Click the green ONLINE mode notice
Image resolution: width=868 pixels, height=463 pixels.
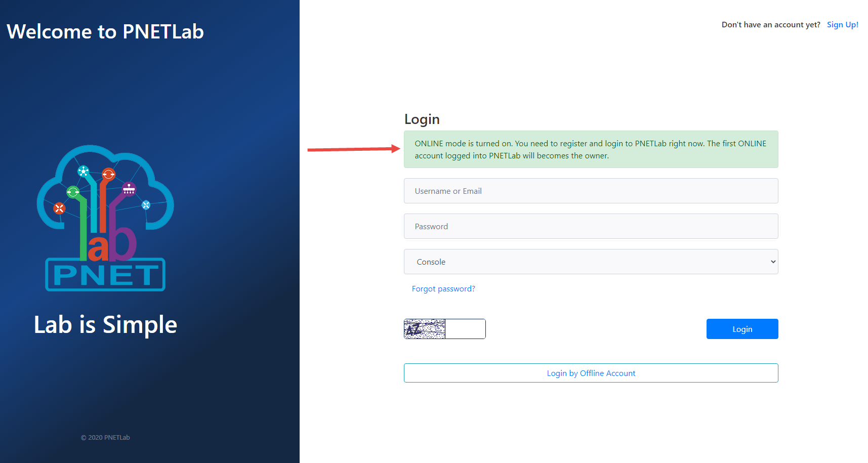click(x=590, y=149)
